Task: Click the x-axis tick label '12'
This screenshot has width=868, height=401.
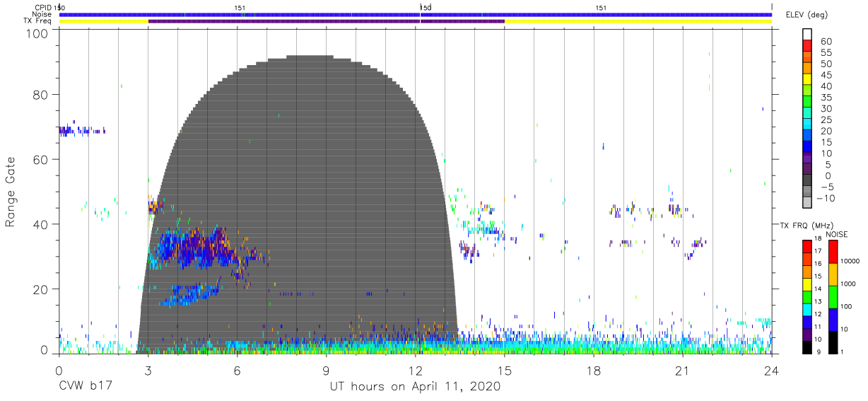Action: (x=416, y=370)
